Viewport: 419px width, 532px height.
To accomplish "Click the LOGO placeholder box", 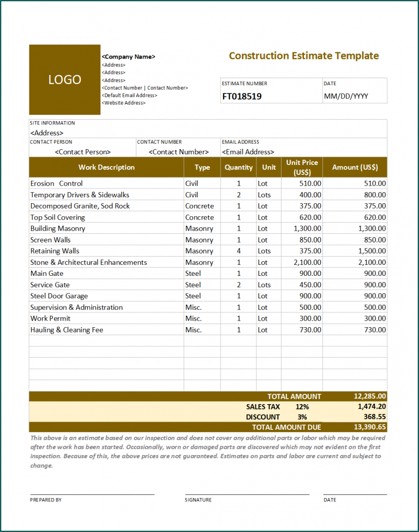I will [x=64, y=80].
